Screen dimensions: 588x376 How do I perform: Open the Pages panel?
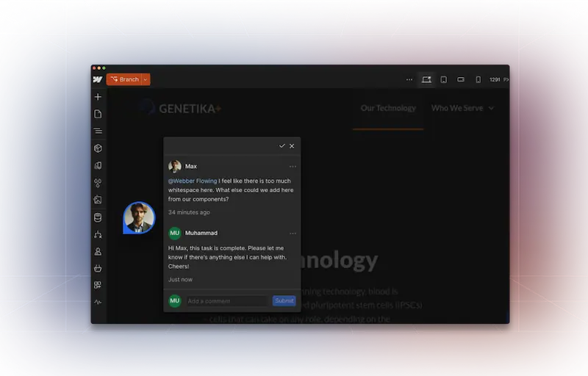click(x=98, y=114)
